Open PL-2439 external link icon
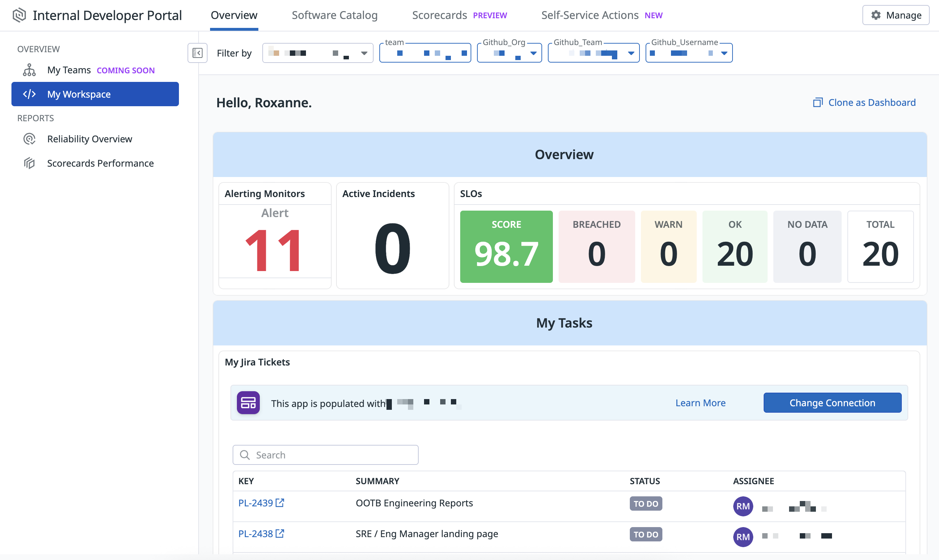Screen dimensions: 939x560 (280, 503)
